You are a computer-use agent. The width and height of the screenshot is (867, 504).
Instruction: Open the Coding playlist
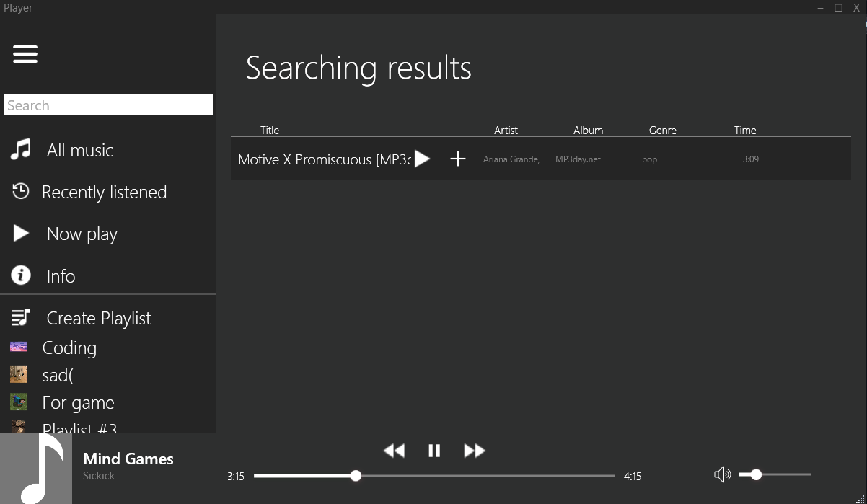coord(69,348)
